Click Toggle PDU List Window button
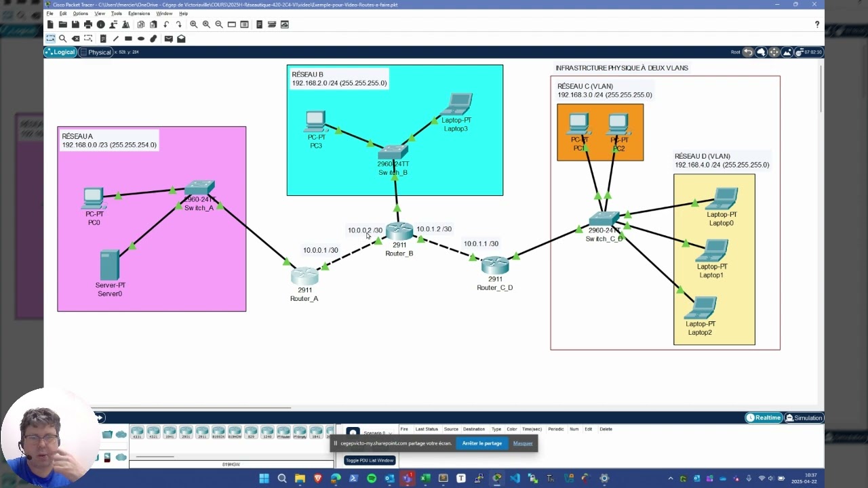Screen dimensions: 868x488 coord(370,460)
